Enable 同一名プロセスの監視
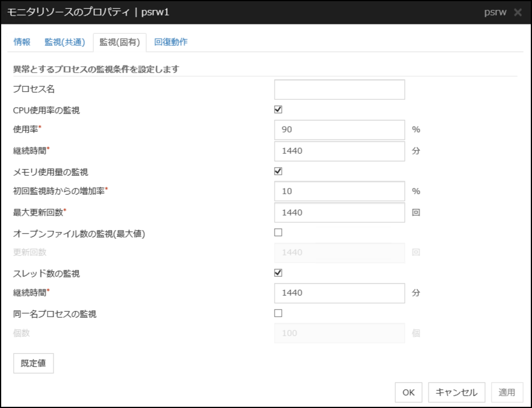Image resolution: width=532 pixels, height=408 pixels. click(x=278, y=313)
